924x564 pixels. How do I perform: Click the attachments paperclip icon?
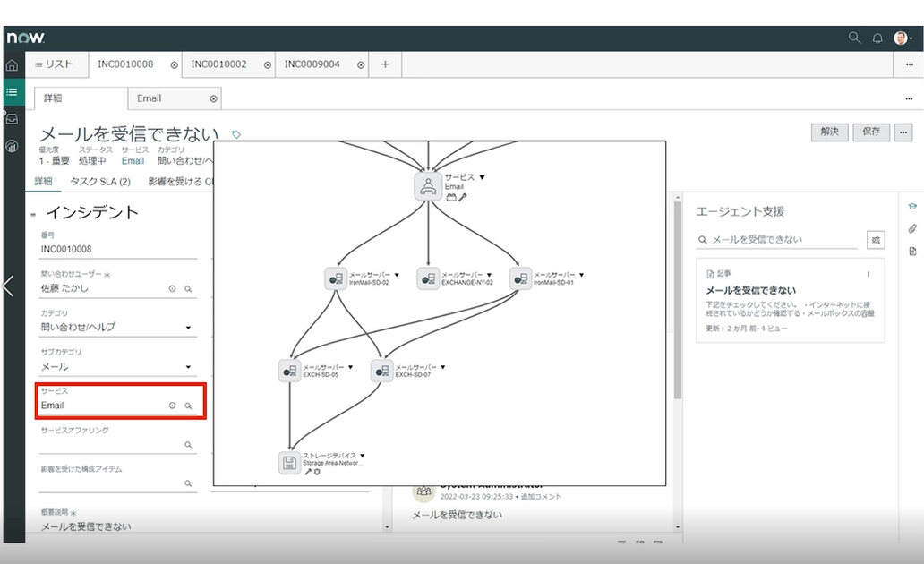coord(912,229)
